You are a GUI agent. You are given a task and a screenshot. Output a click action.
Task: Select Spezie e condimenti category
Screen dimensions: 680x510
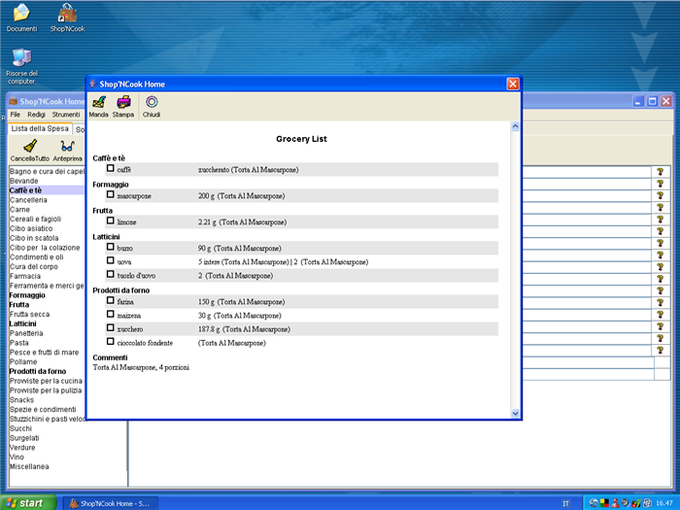pyautogui.click(x=43, y=409)
